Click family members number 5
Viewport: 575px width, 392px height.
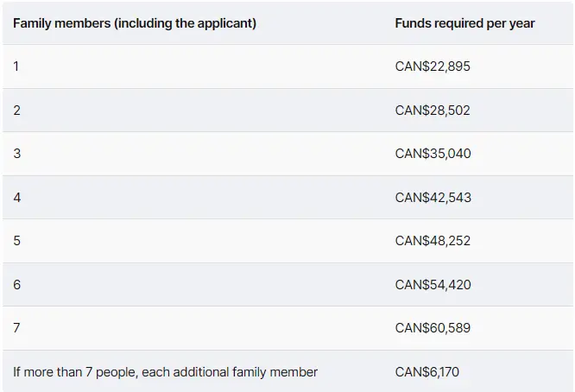pos(17,241)
